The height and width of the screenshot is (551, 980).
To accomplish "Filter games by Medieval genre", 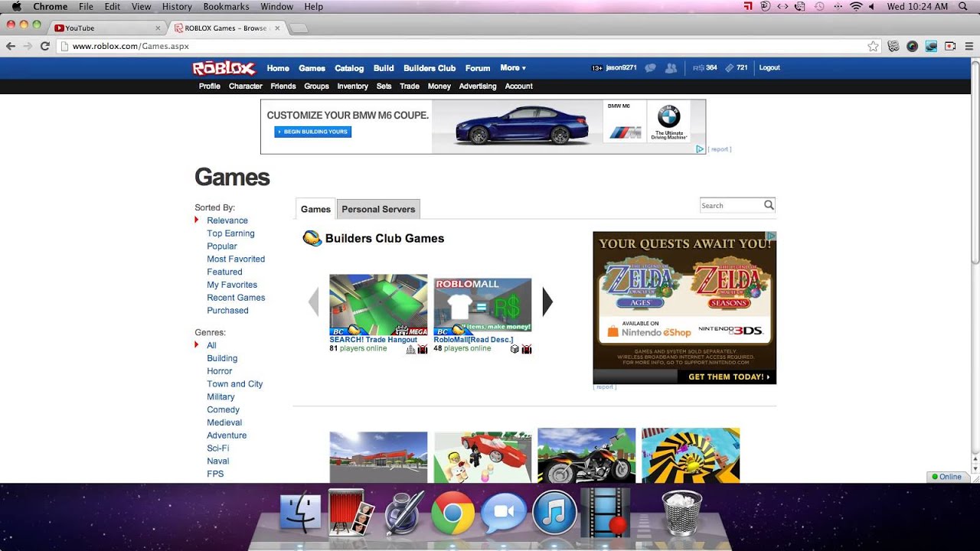I will tap(224, 422).
